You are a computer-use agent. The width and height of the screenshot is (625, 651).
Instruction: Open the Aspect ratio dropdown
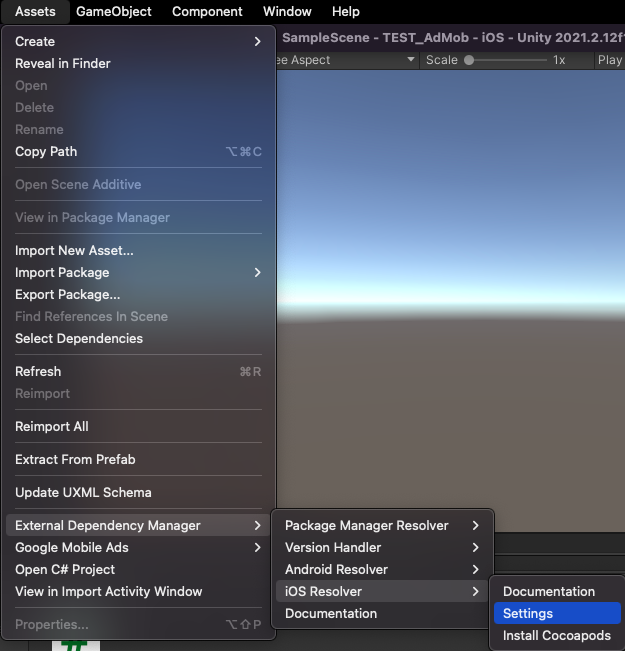(x=347, y=60)
